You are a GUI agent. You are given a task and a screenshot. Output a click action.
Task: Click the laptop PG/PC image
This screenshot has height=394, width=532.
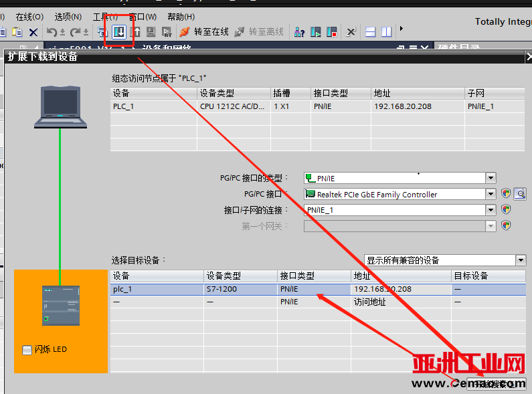click(60, 107)
